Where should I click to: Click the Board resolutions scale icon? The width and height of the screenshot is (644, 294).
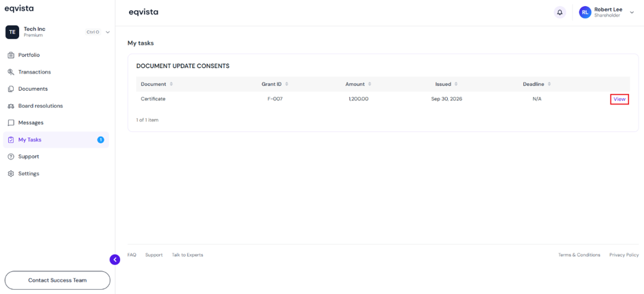[11, 106]
